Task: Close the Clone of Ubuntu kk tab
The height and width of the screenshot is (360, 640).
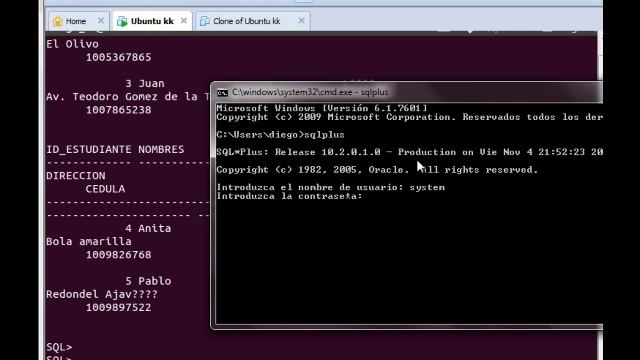Action: click(301, 20)
